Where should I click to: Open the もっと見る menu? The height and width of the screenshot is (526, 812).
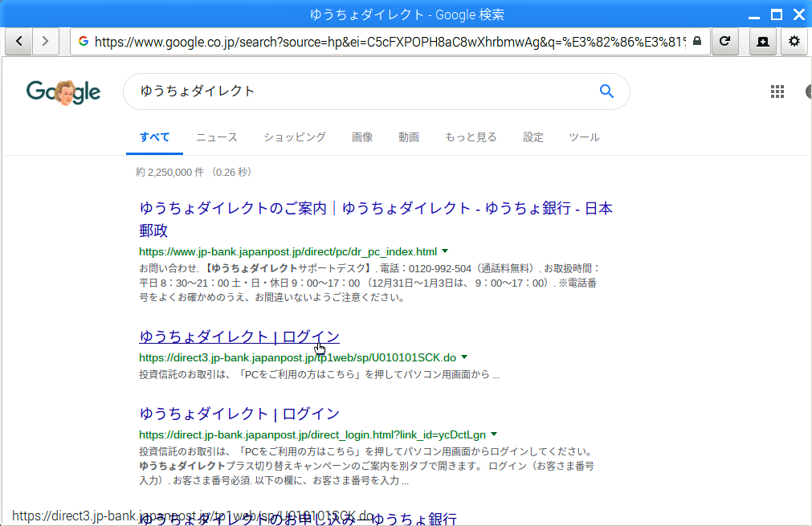[471, 137]
